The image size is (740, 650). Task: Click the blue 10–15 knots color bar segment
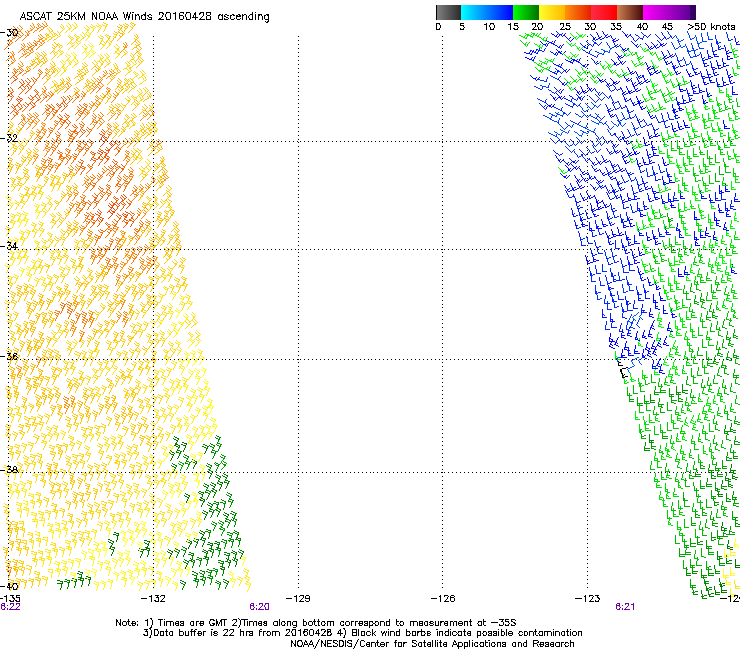point(500,12)
